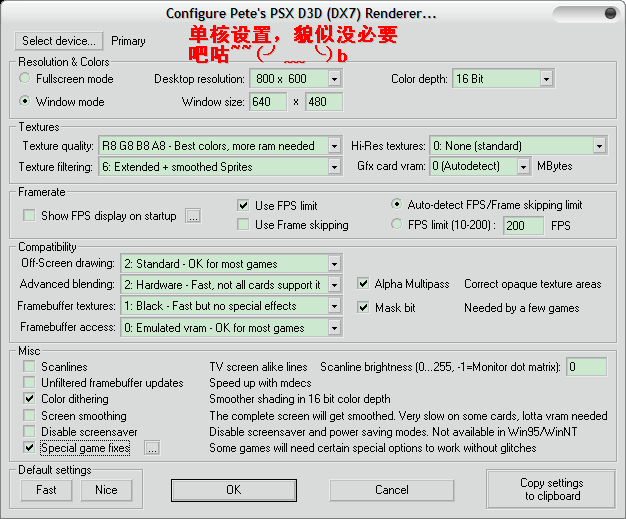
Task: Click the 'Correct opaque texture areas' text
Action: tap(533, 284)
